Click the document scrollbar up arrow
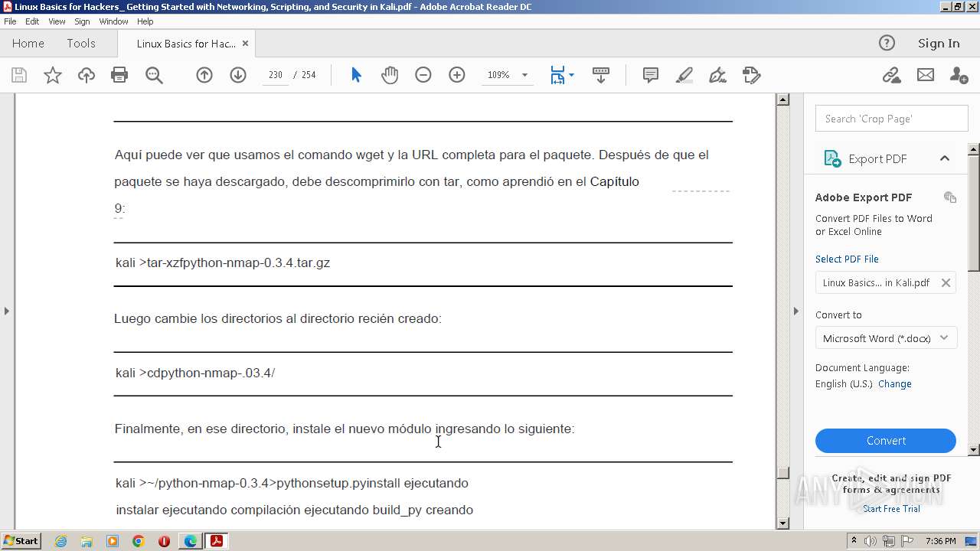 tap(782, 99)
